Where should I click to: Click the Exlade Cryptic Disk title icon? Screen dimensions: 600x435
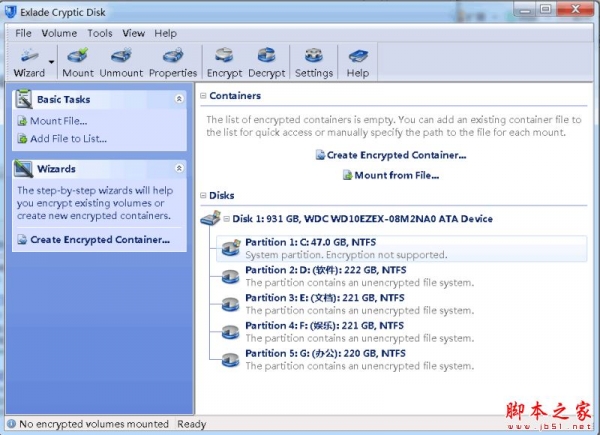point(10,12)
